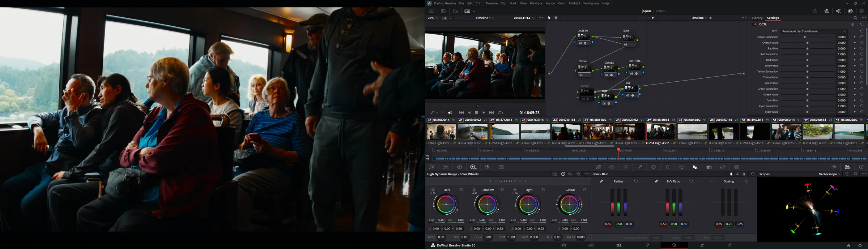Stop playback in the viewer
The width and height of the screenshot is (868, 249).
tap(477, 113)
